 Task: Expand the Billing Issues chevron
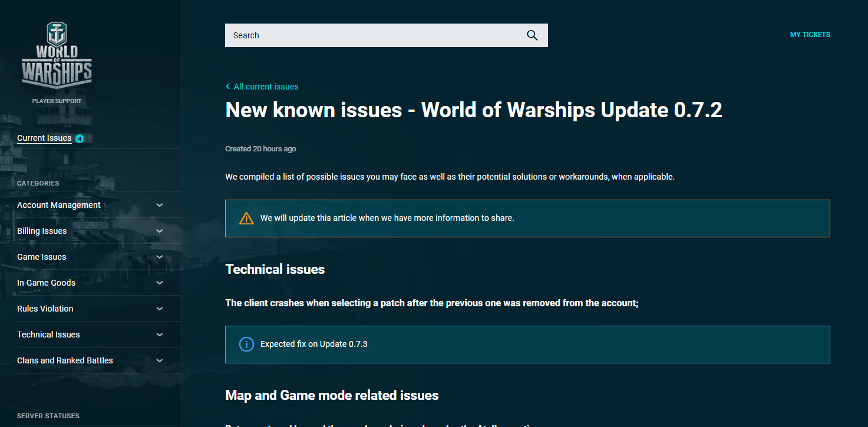[x=159, y=231]
